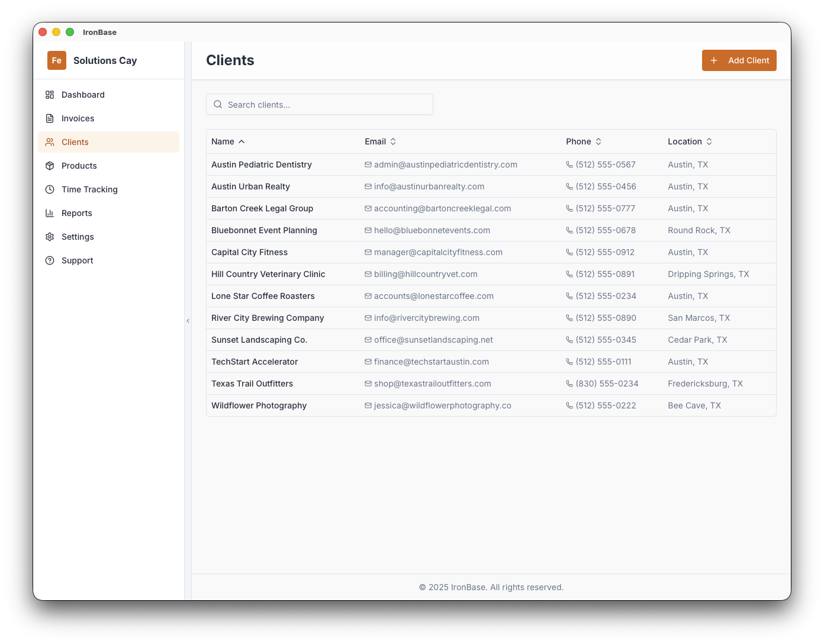Image resolution: width=824 pixels, height=644 pixels.
Task: Click the Time Tracking clock icon
Action: 50,189
